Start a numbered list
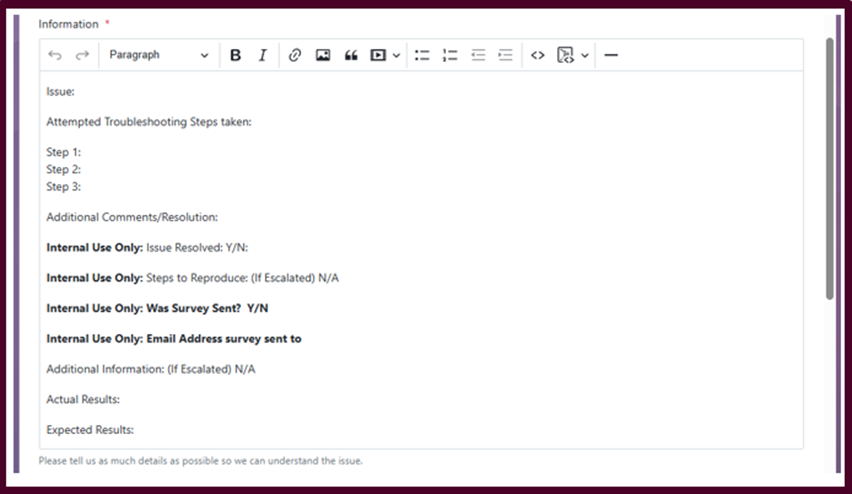 [450, 56]
